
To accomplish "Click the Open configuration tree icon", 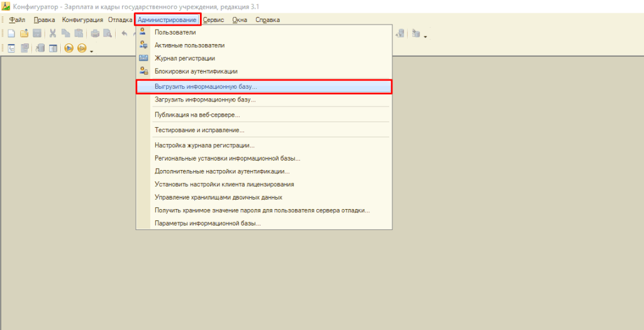I will pyautogui.click(x=11, y=48).
